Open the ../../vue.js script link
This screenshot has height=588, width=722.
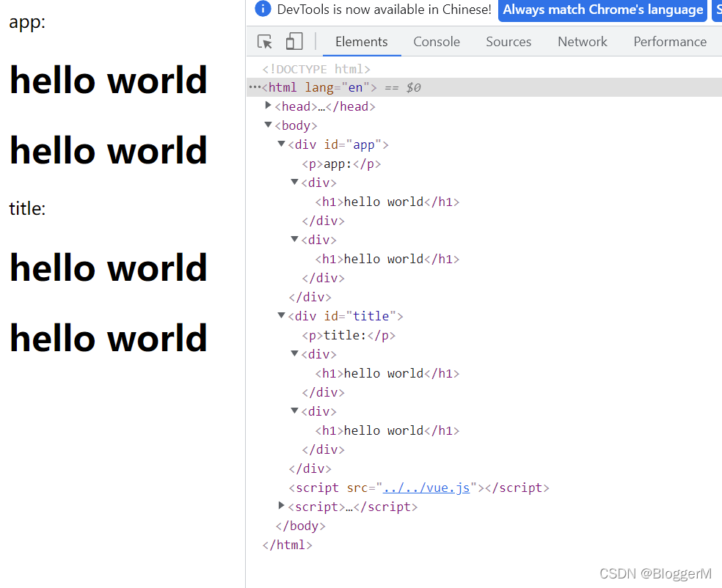pyautogui.click(x=426, y=488)
